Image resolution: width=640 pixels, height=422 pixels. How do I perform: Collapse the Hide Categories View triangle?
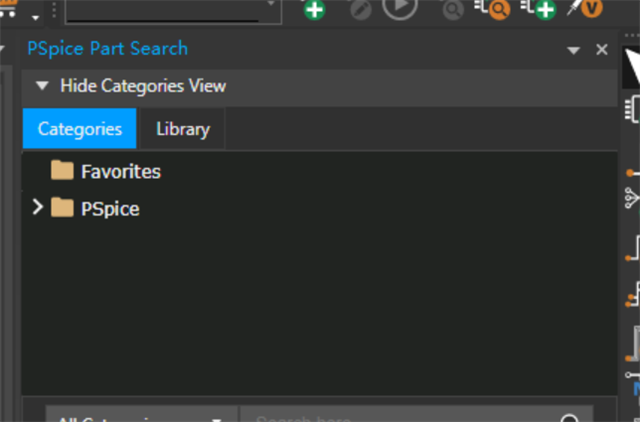(42, 86)
